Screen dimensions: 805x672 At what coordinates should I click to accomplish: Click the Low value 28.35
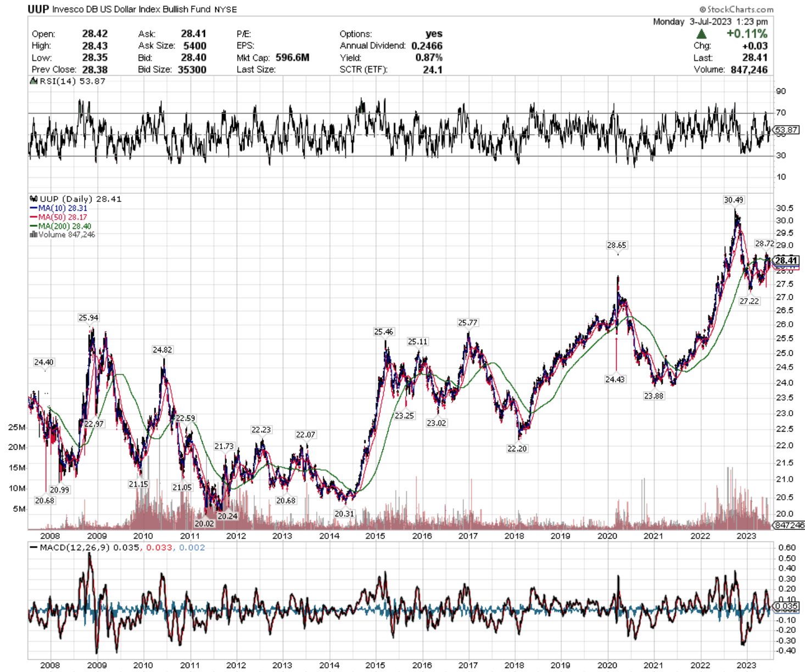tap(95, 58)
